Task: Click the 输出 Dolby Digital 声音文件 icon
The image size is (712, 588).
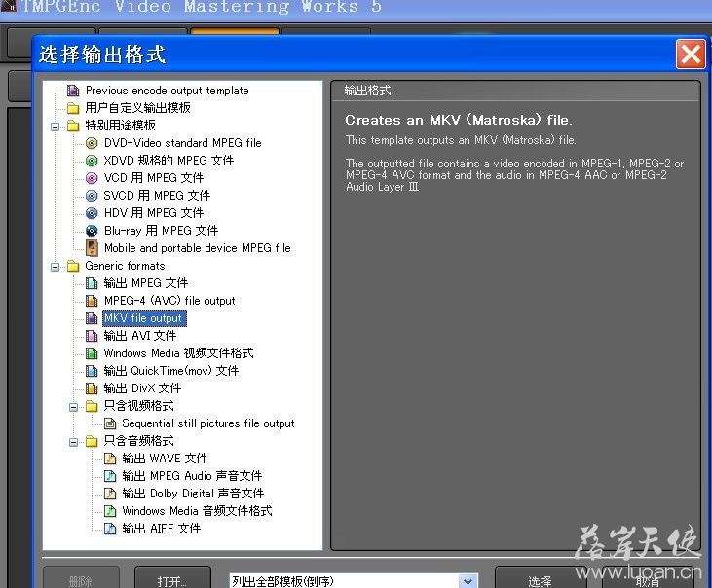Action: 110,494
